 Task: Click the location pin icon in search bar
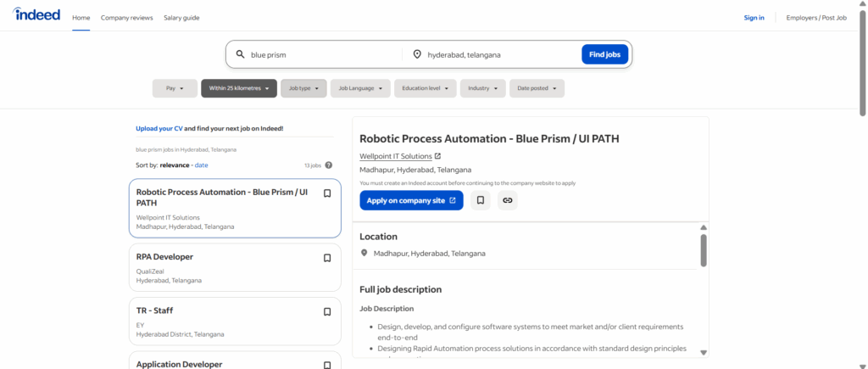(417, 54)
